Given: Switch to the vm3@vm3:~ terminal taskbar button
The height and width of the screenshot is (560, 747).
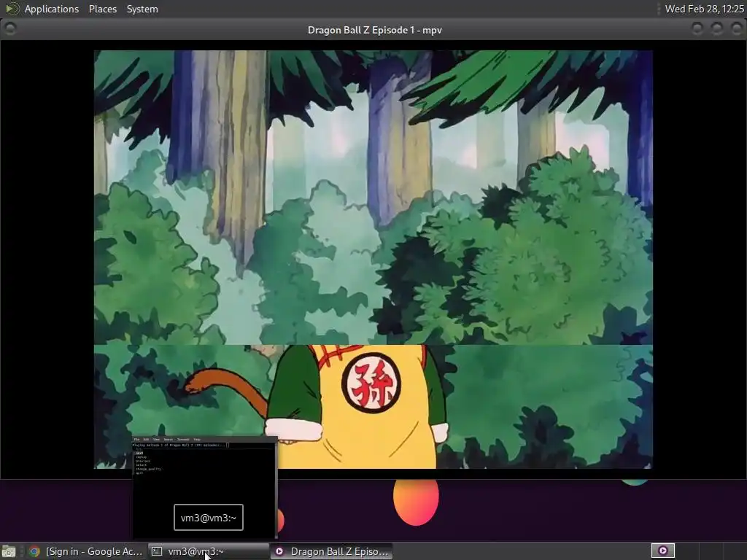Looking at the screenshot, I should [x=208, y=551].
